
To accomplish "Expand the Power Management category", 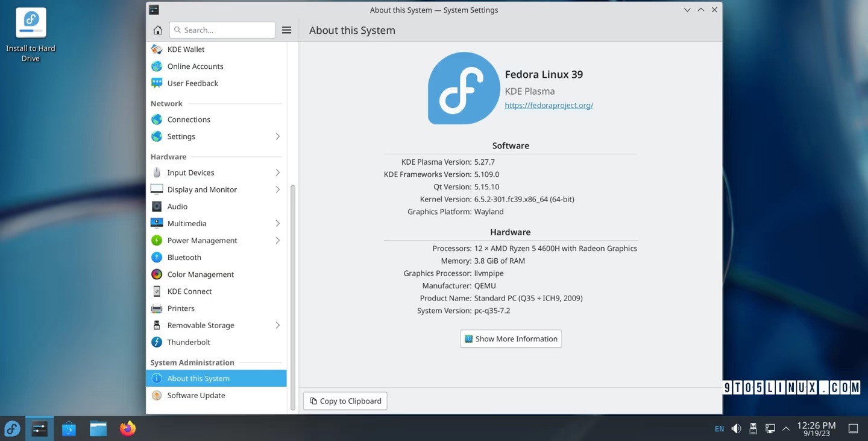I will click(x=277, y=240).
